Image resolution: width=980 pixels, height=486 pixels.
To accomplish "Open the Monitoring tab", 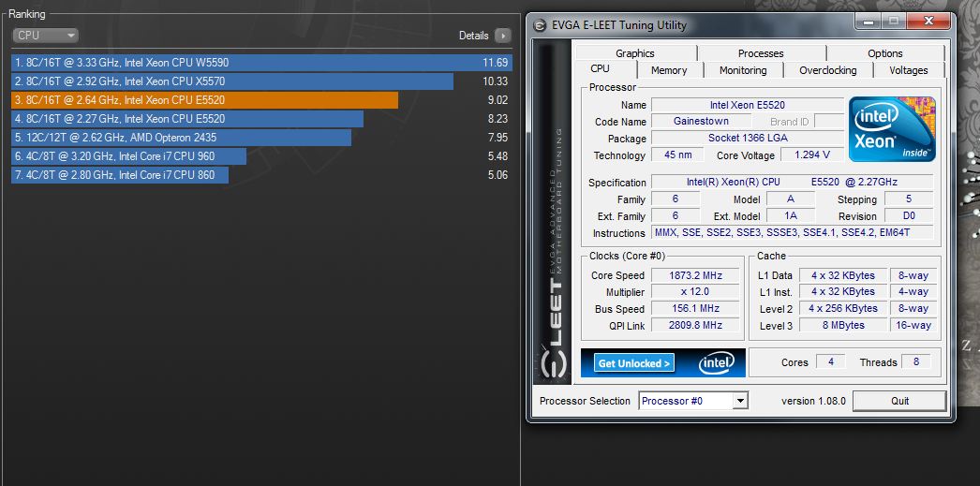I will (x=743, y=70).
